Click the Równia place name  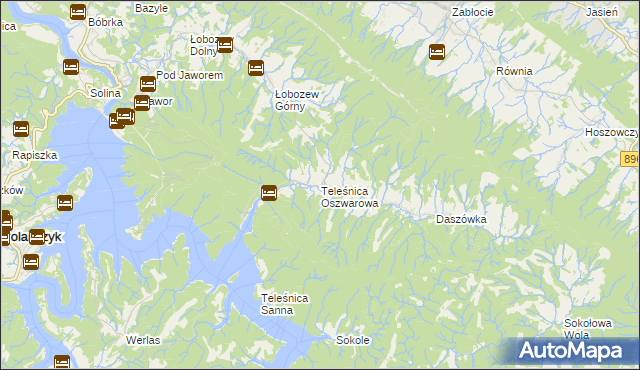[514, 71]
